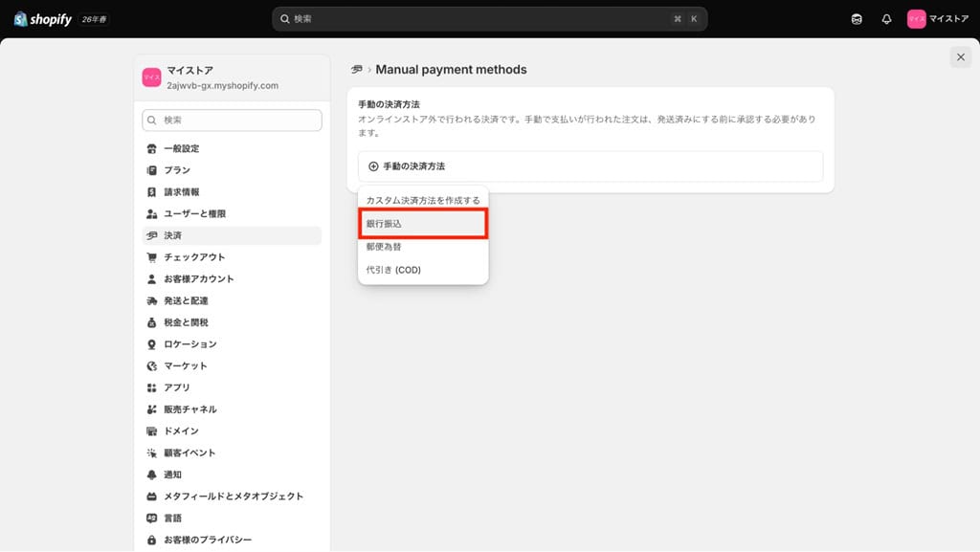Click the 販売チャネル icon
Image resolution: width=980 pixels, height=552 pixels.
coord(151,409)
